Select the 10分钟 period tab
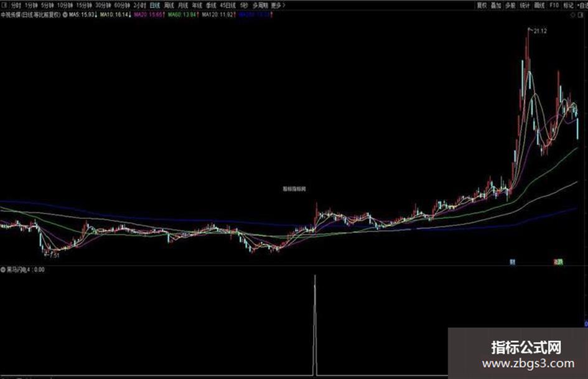 pos(65,5)
